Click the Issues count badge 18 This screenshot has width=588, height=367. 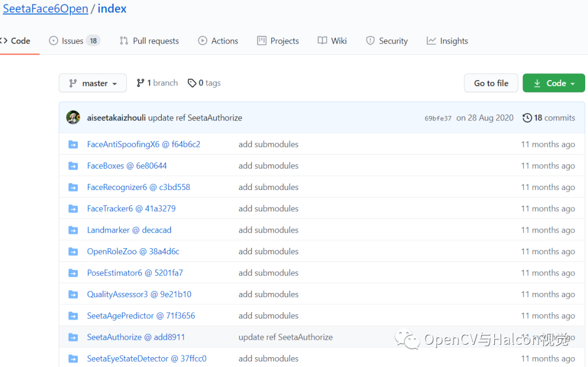(94, 41)
